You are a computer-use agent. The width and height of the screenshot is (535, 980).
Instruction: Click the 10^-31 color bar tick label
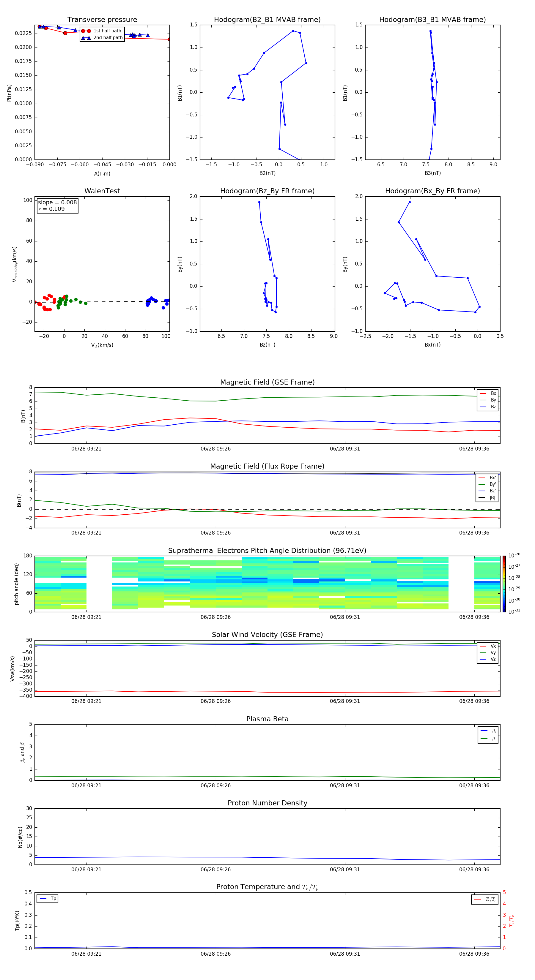coord(514,611)
